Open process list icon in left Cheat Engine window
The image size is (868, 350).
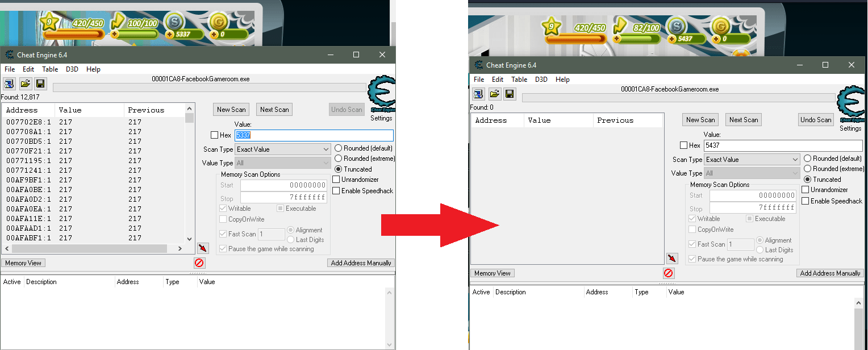coord(10,84)
